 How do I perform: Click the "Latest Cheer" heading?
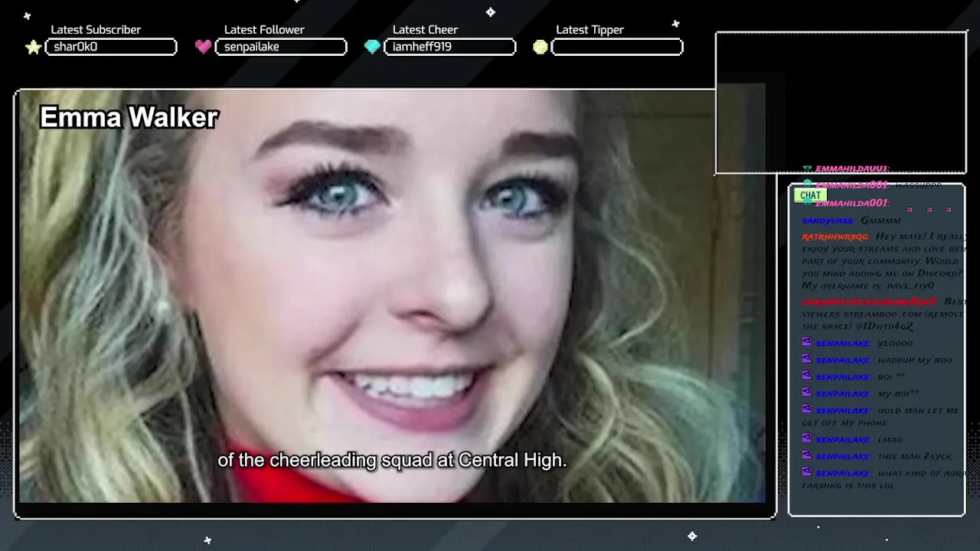tap(425, 30)
